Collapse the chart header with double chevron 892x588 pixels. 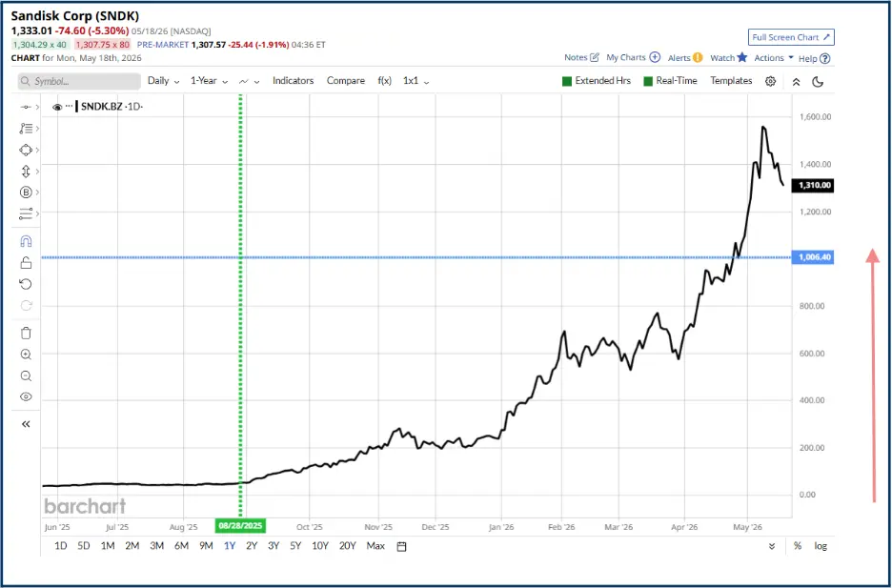[796, 82]
